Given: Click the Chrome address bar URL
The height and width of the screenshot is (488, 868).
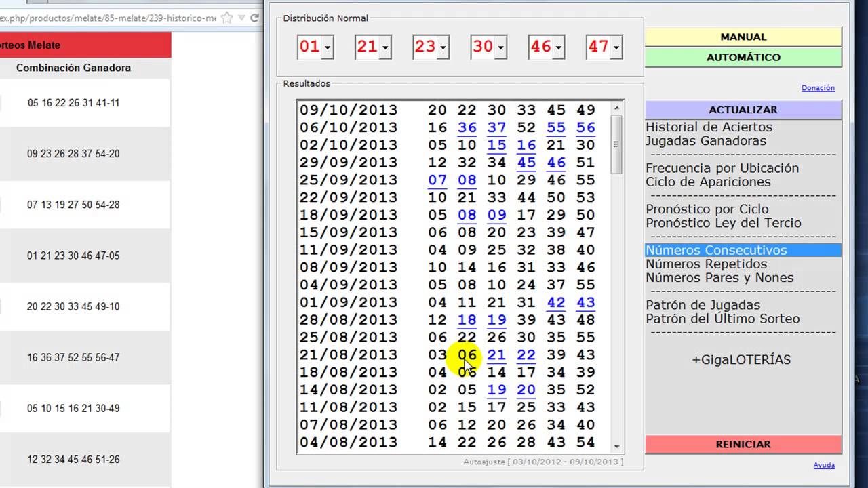Looking at the screenshot, I should (108, 18).
